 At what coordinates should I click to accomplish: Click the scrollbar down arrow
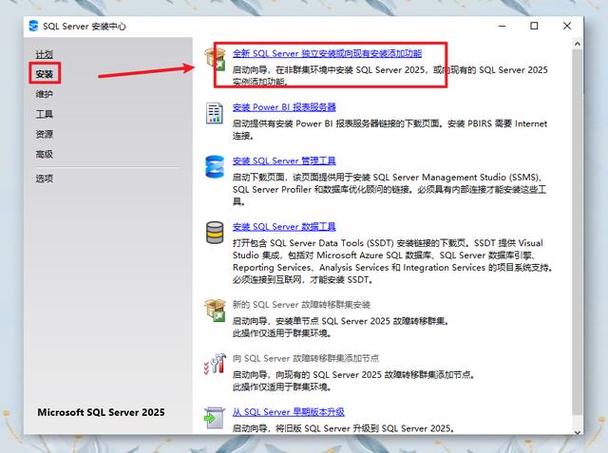(577, 432)
